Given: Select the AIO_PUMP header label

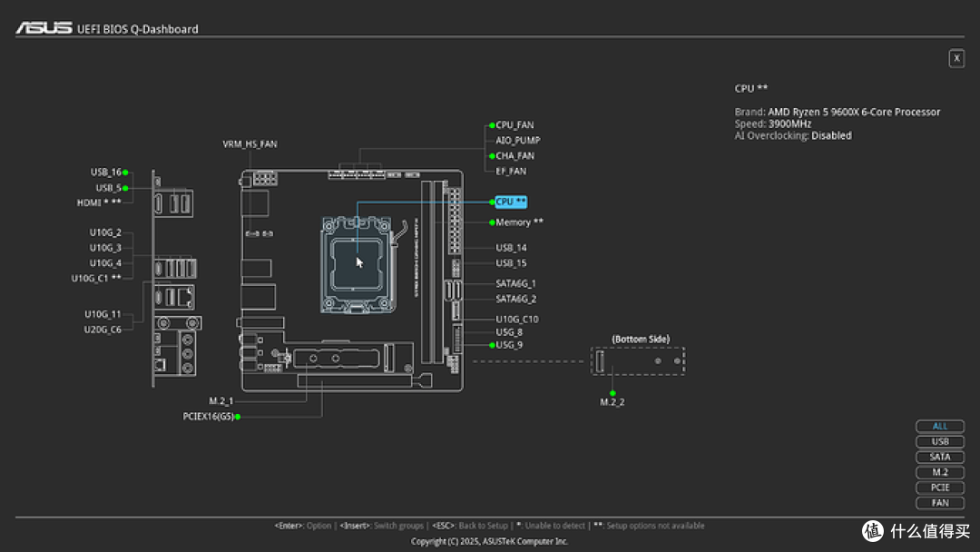Looking at the screenshot, I should 517,141.
